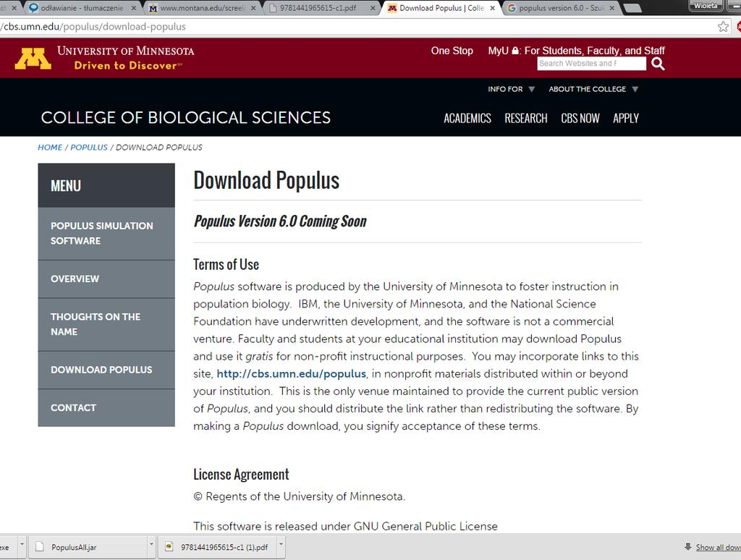Click in the Search Websites input field
The height and width of the screenshot is (560, 741).
(591, 64)
